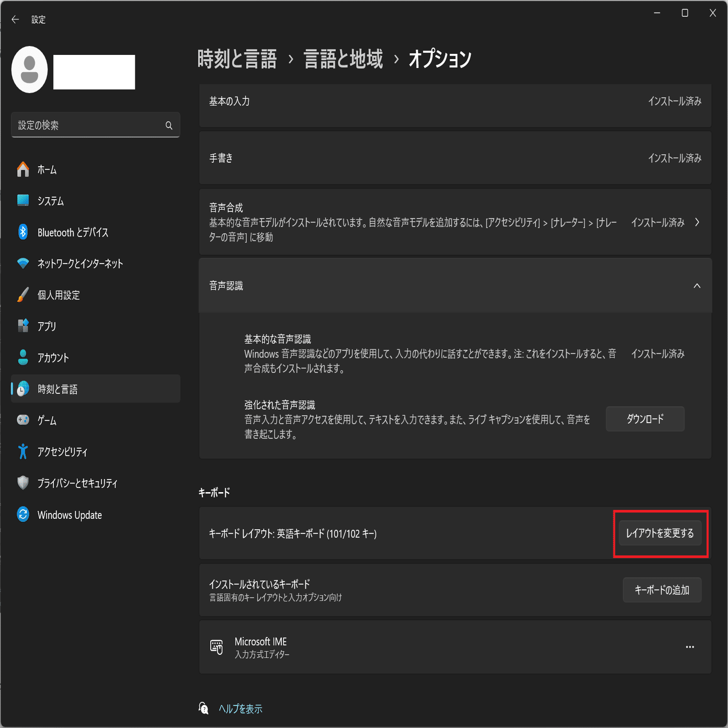The width and height of the screenshot is (728, 728).
Task: Select アカウント in the sidebar
Action: coord(52,358)
